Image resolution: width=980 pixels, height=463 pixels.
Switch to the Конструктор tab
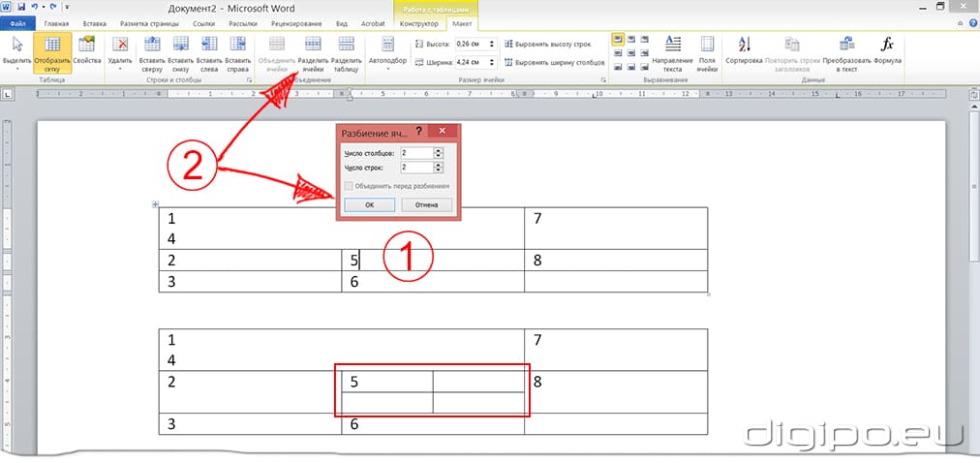coord(418,22)
